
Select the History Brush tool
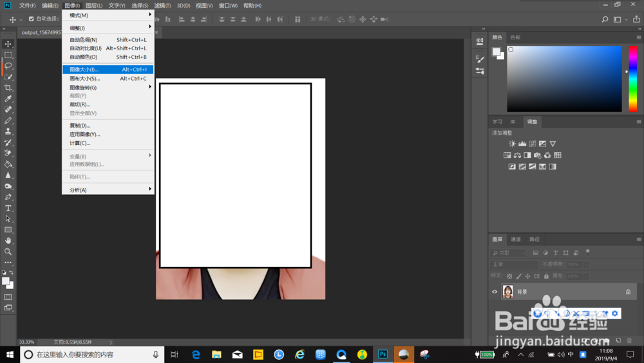(8, 142)
